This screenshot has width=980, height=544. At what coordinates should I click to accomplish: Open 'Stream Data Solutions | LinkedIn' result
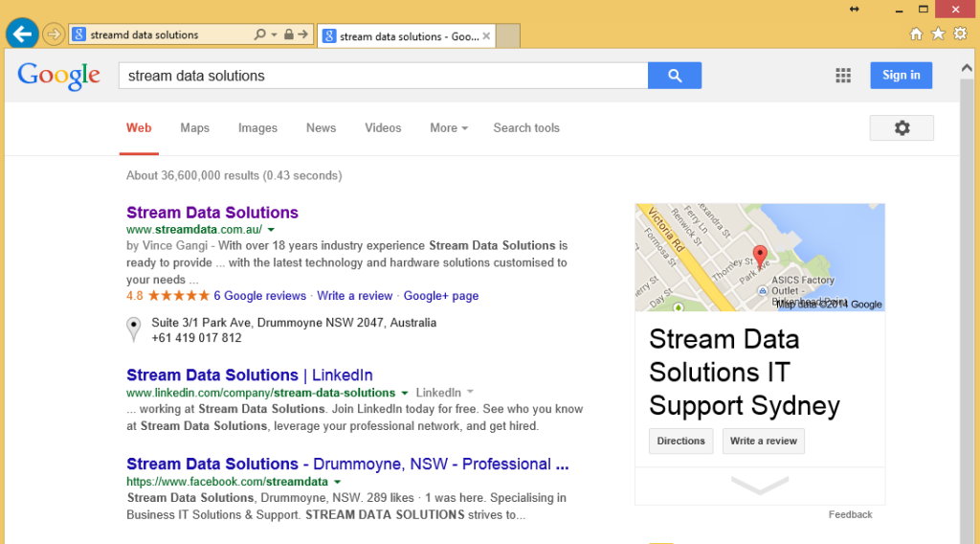click(x=250, y=375)
